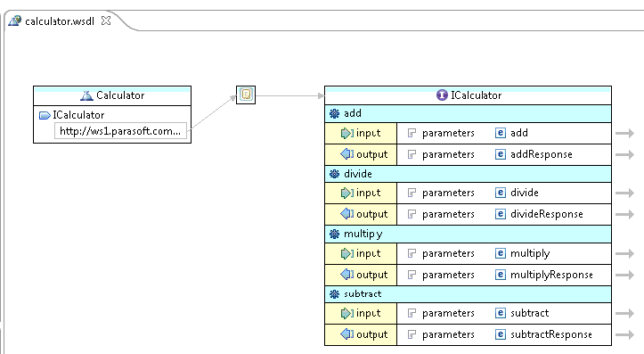Click the gear icon beside subtract operation
The width and height of the screenshot is (644, 354).
(334, 294)
